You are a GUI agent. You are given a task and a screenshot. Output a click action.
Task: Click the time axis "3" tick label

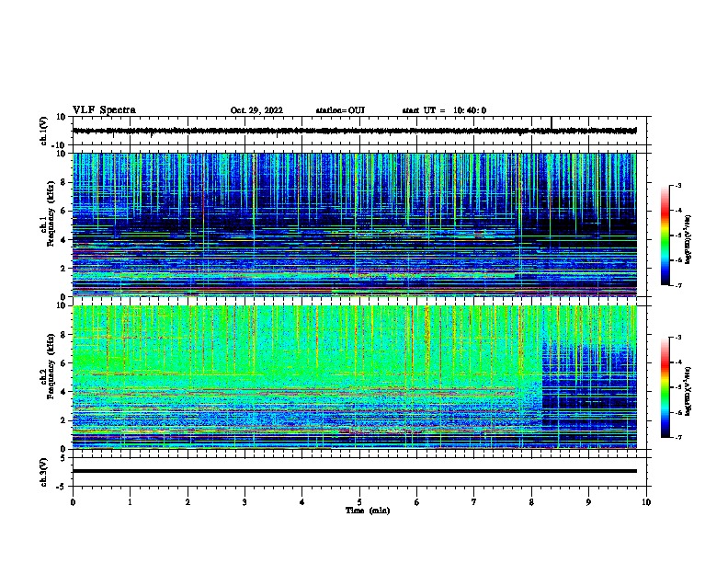pyautogui.click(x=245, y=502)
